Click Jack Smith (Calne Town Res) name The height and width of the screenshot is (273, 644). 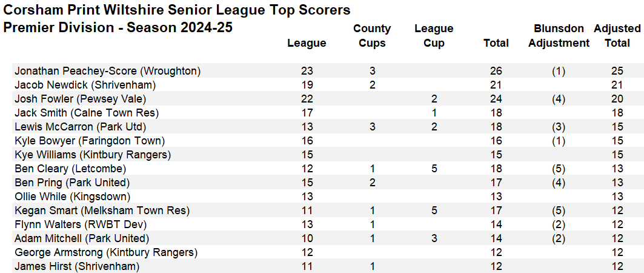click(87, 113)
